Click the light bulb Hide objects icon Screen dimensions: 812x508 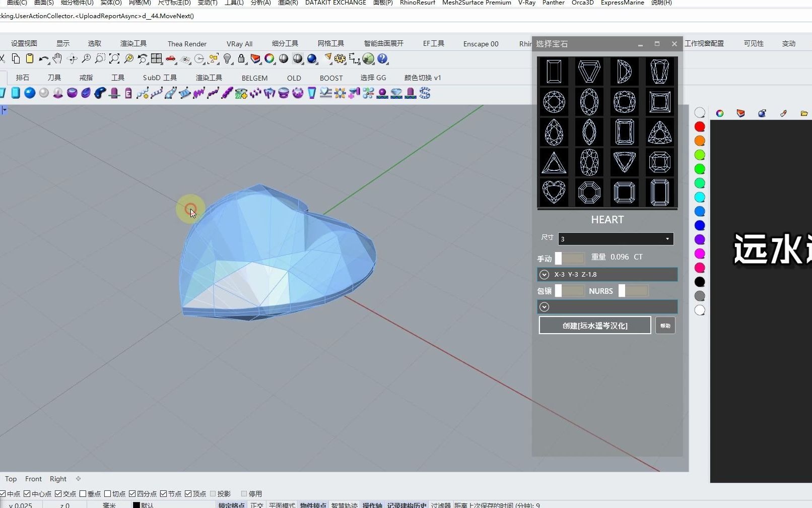click(228, 59)
